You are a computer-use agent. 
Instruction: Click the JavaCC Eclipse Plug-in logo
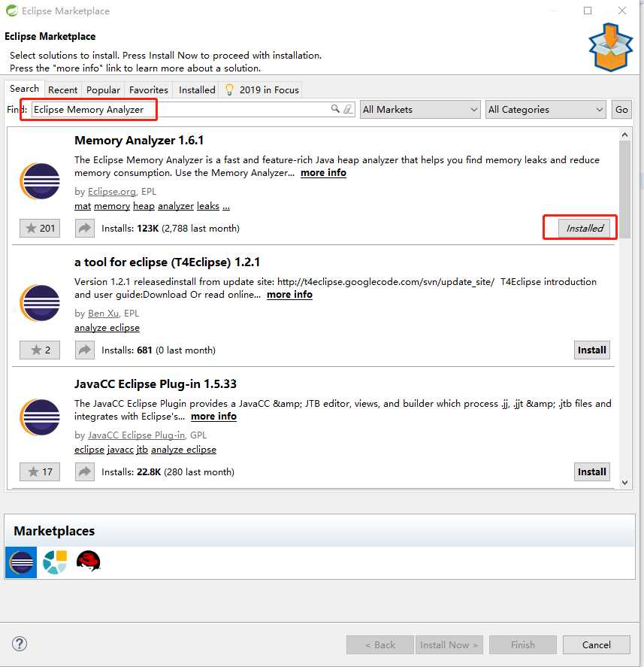(40, 417)
